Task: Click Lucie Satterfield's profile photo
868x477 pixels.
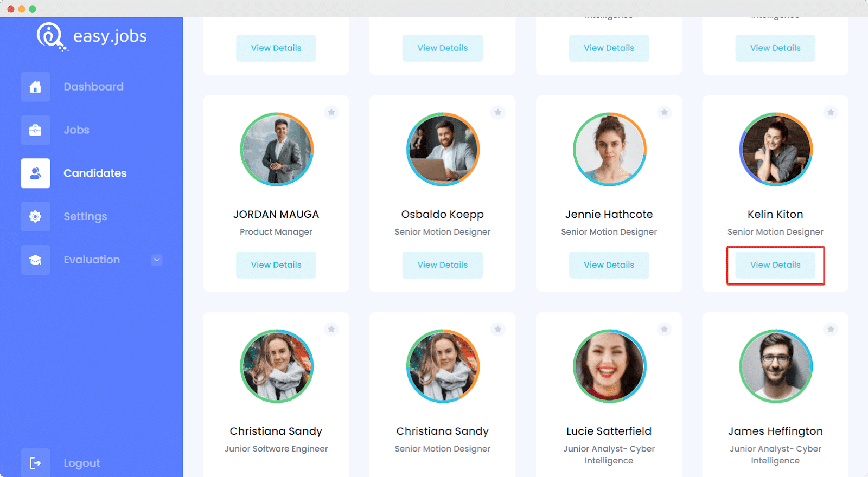Action: pos(609,366)
